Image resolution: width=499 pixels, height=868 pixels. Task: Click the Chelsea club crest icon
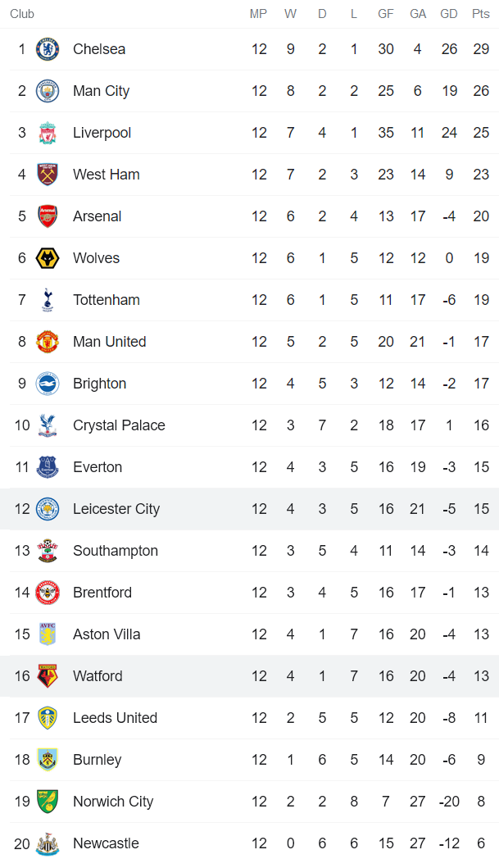[48, 49]
